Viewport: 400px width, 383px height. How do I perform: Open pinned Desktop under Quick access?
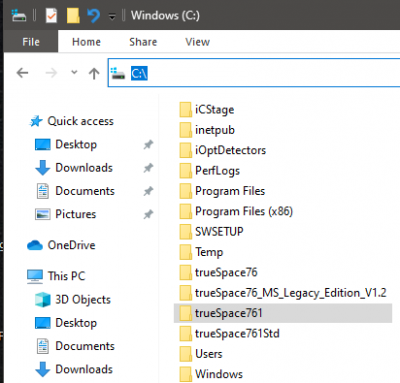coord(76,144)
